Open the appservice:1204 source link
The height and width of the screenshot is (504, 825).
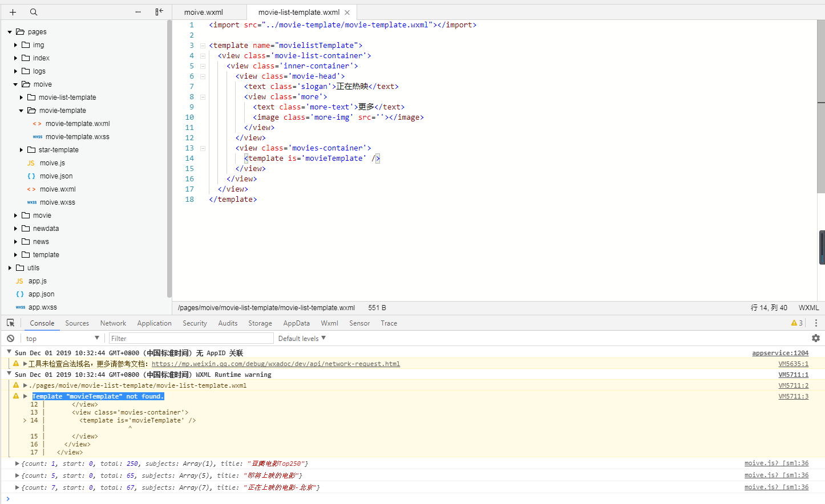[x=780, y=353]
